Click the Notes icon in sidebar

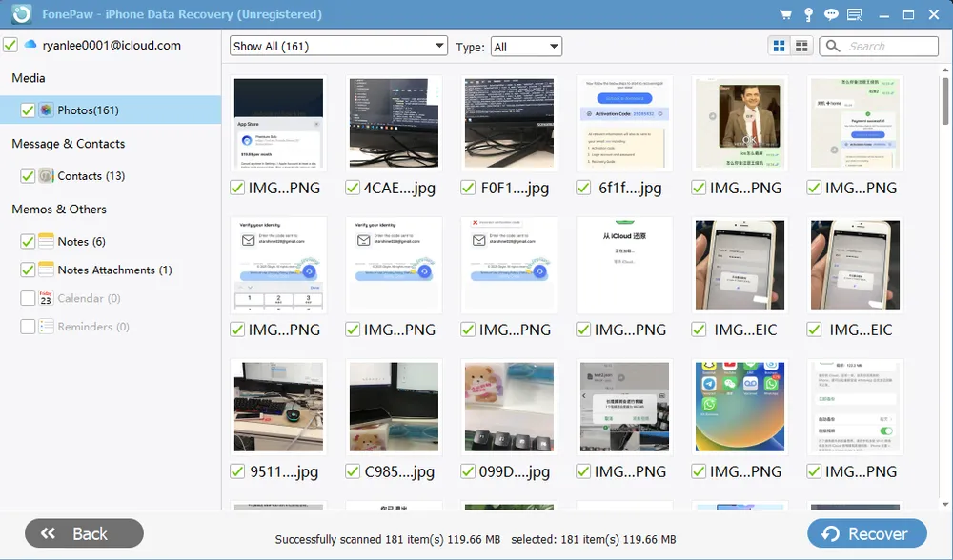pyautogui.click(x=46, y=241)
